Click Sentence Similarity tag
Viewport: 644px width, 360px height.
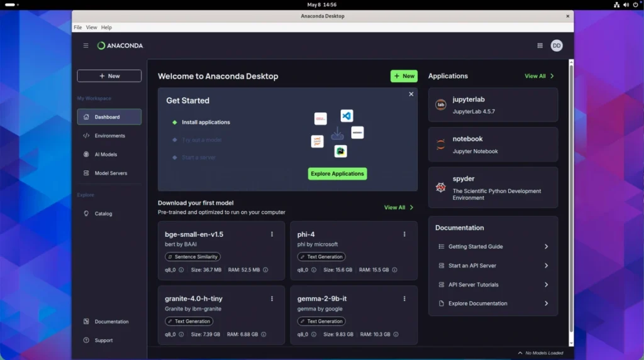tap(192, 256)
